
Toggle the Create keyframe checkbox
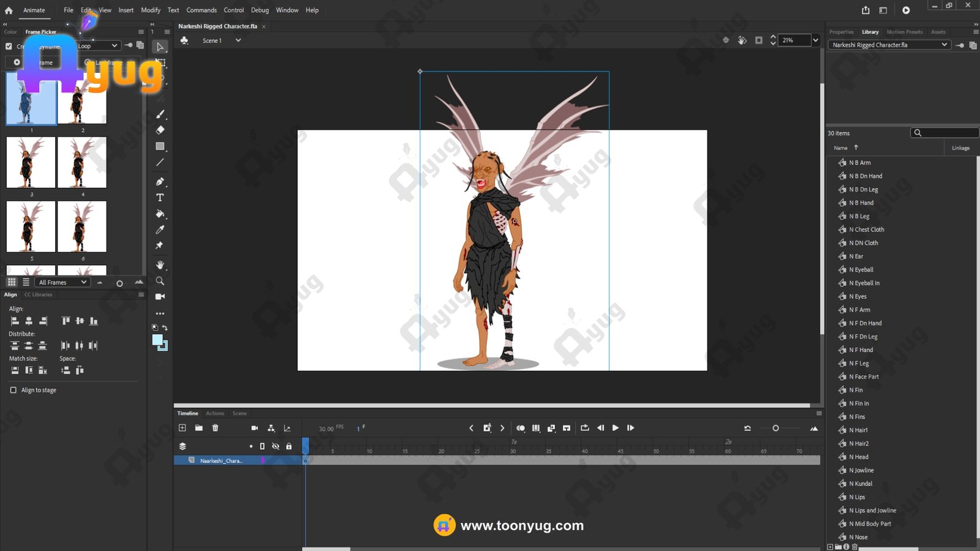coord(9,46)
